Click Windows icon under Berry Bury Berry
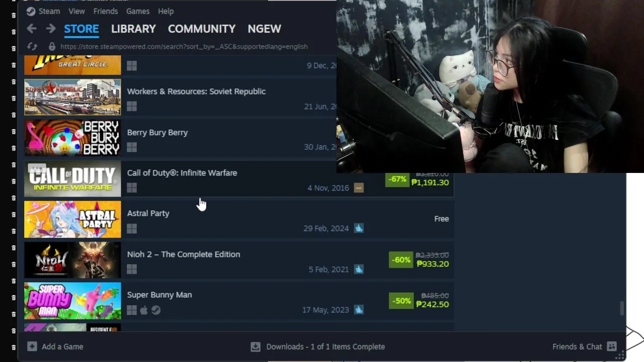This screenshot has height=362, width=644. click(132, 147)
